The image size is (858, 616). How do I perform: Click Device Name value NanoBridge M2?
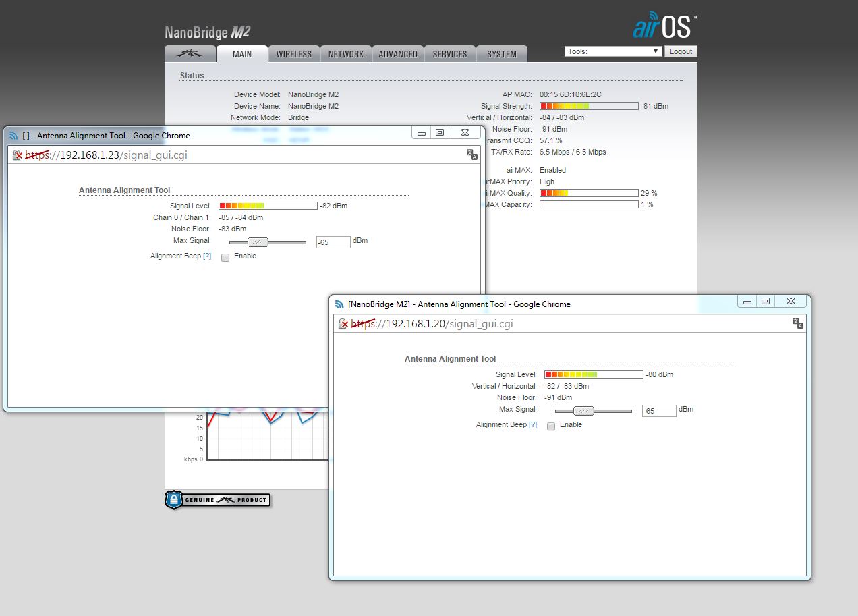pyautogui.click(x=314, y=106)
